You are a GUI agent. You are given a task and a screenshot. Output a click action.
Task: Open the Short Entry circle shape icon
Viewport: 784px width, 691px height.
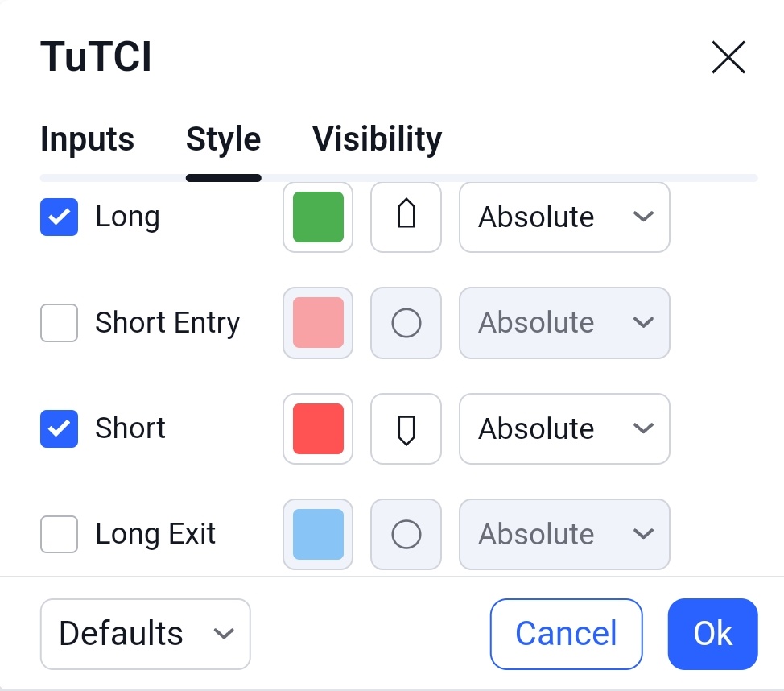click(x=406, y=323)
